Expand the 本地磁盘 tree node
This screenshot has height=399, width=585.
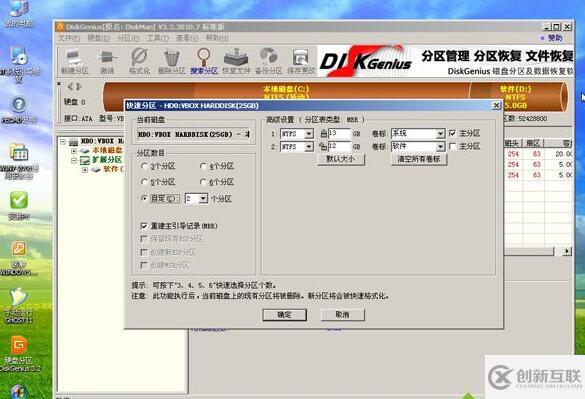[x=74, y=151]
